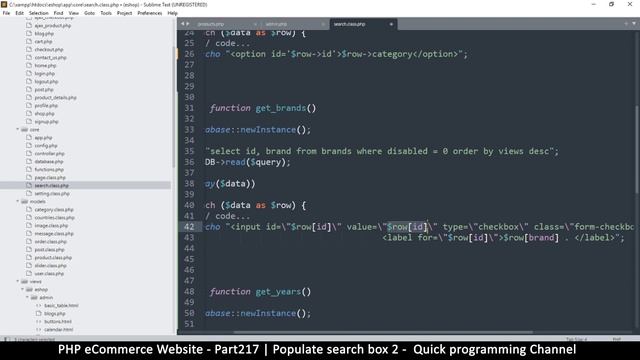The height and width of the screenshot is (360, 640).
Task: Open controller.php in the core folder
Action: pos(49,153)
